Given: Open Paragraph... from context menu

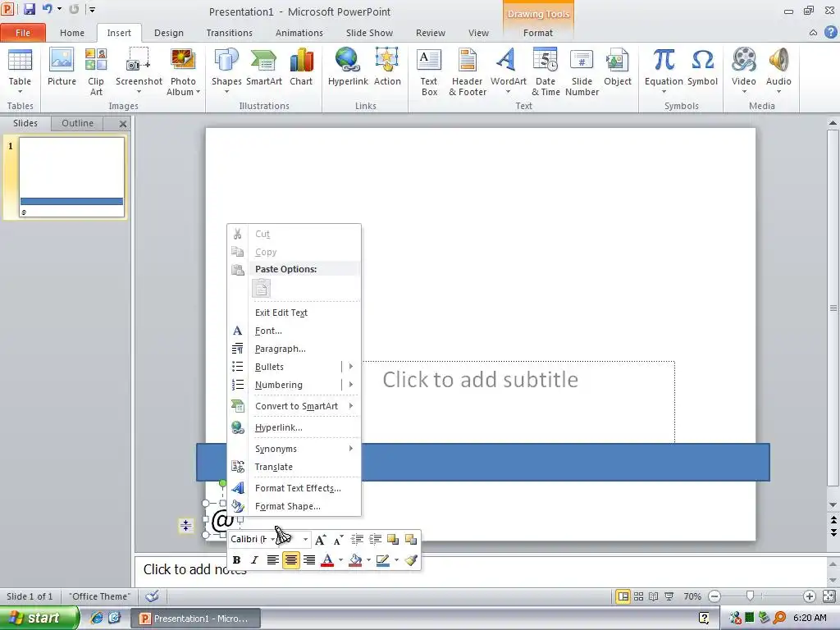Looking at the screenshot, I should coord(281,349).
